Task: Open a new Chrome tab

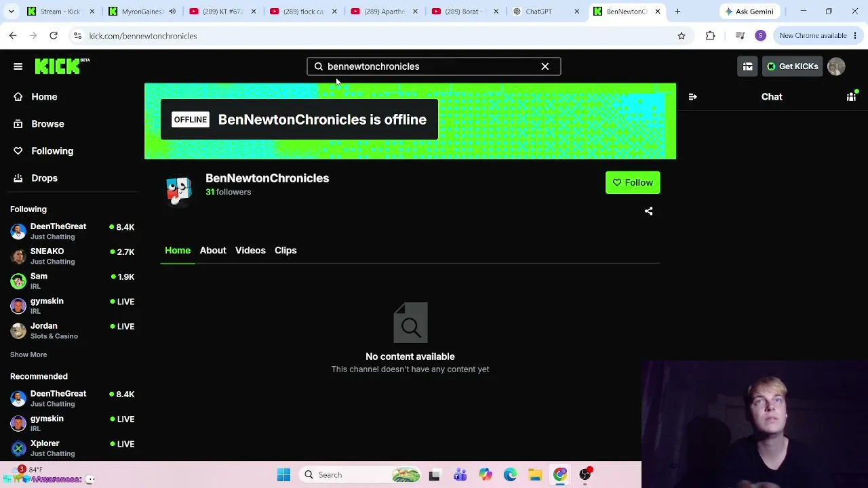Action: [x=677, y=12]
